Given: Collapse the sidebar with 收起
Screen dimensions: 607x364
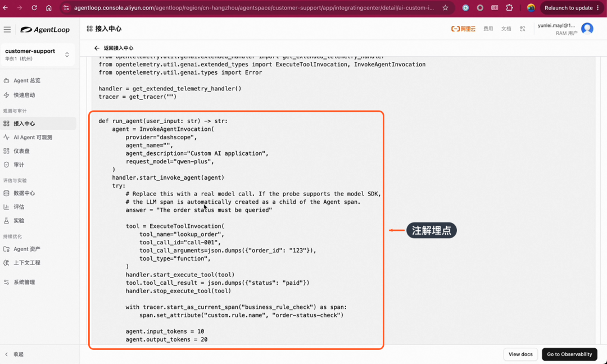Looking at the screenshot, I should [x=15, y=354].
